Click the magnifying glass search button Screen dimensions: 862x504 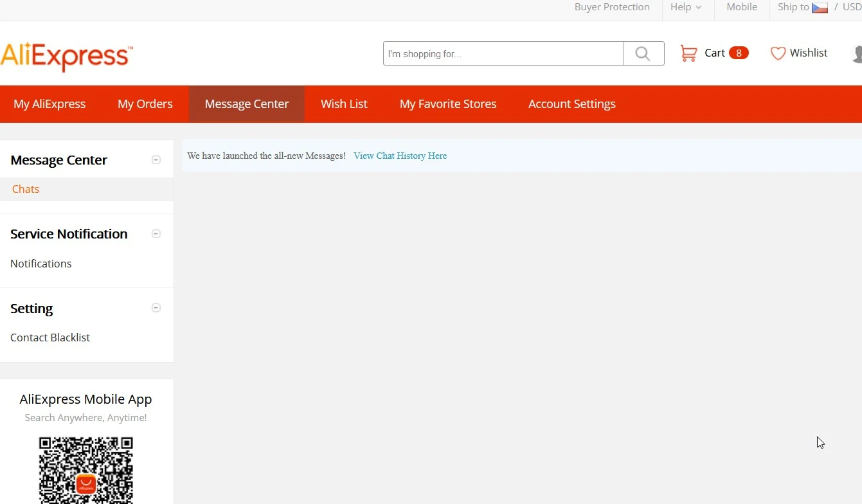(643, 53)
